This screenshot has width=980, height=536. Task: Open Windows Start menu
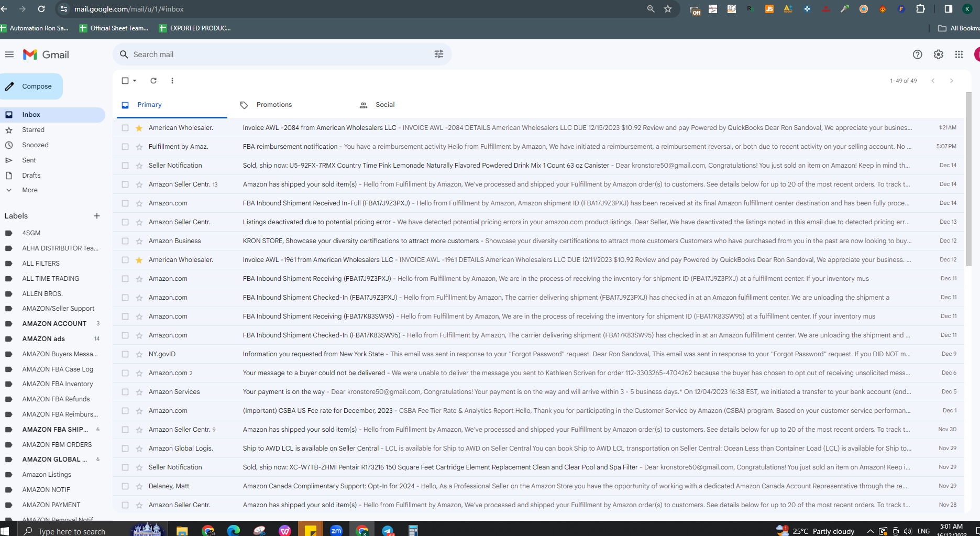click(5, 531)
